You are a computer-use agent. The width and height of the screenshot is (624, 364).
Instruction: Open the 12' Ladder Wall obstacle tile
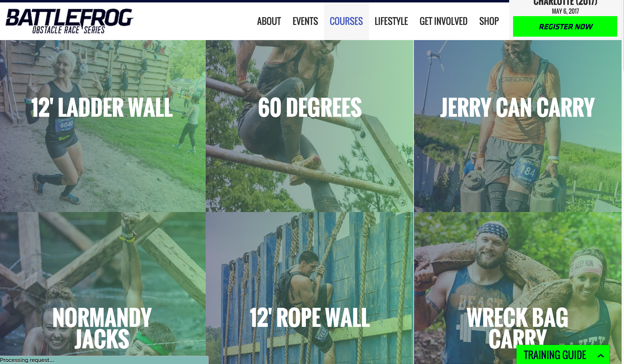click(x=103, y=126)
